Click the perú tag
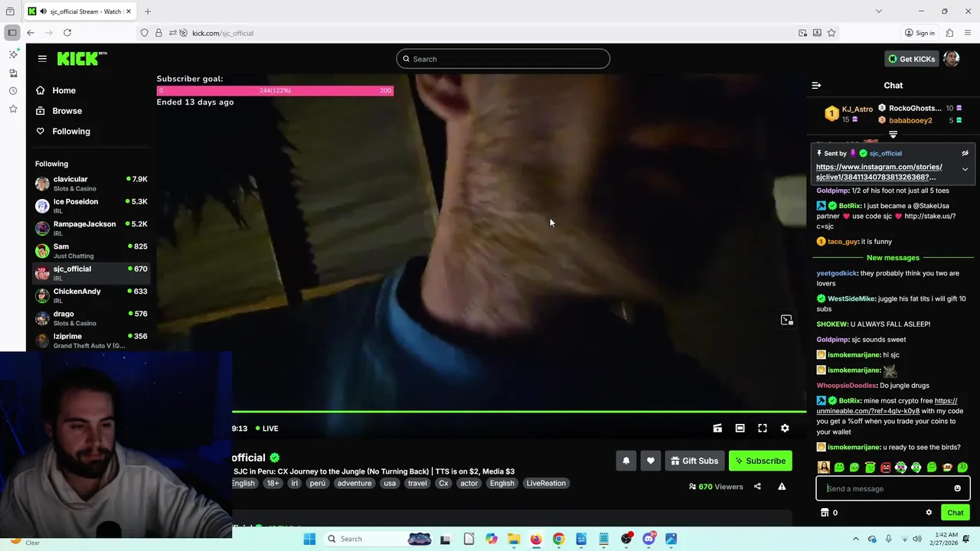This screenshot has width=980, height=551. 317,483
